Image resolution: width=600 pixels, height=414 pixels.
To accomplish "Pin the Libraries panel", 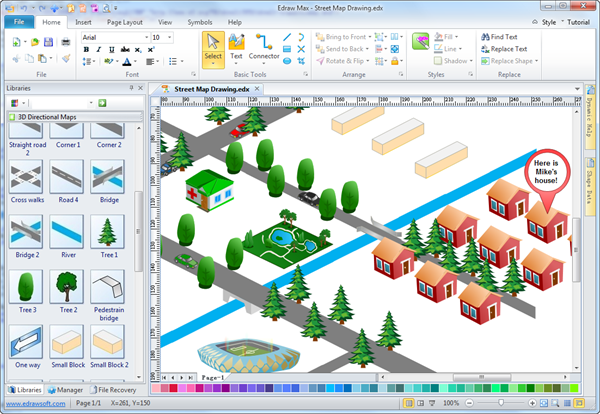I will [131, 88].
